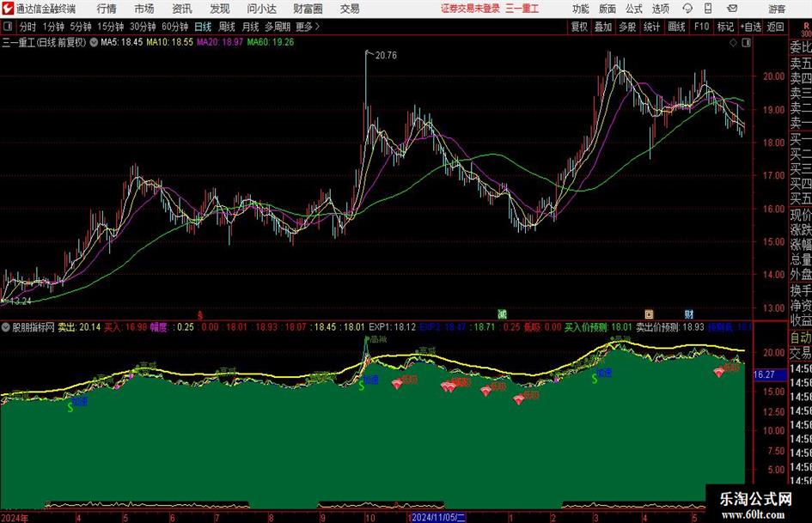Click the red R 300 badge
This screenshot has width=812, height=523.
pyautogui.click(x=806, y=29)
